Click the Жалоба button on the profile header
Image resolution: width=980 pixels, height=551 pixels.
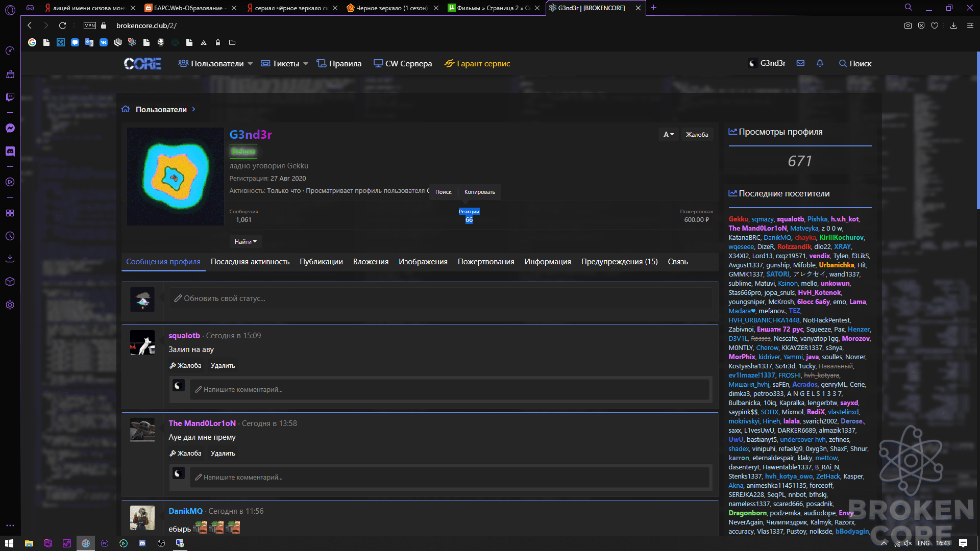pyautogui.click(x=697, y=135)
